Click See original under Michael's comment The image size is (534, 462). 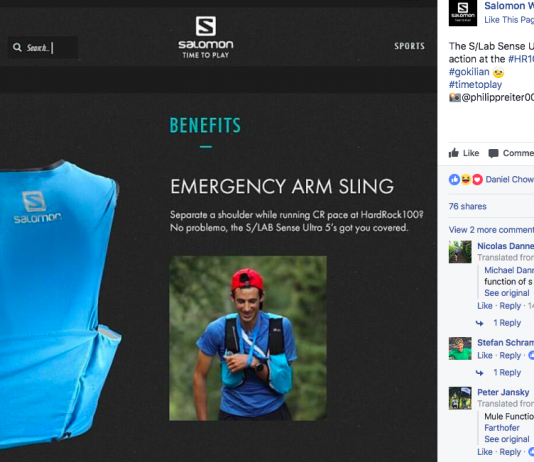(x=507, y=293)
